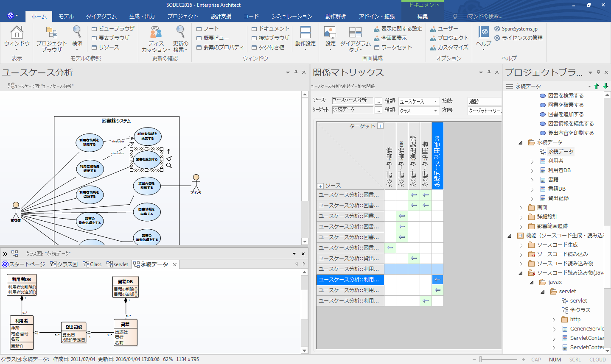611x364 pixels.
Task: Show the タグ付き値 window
Action: 268,47
